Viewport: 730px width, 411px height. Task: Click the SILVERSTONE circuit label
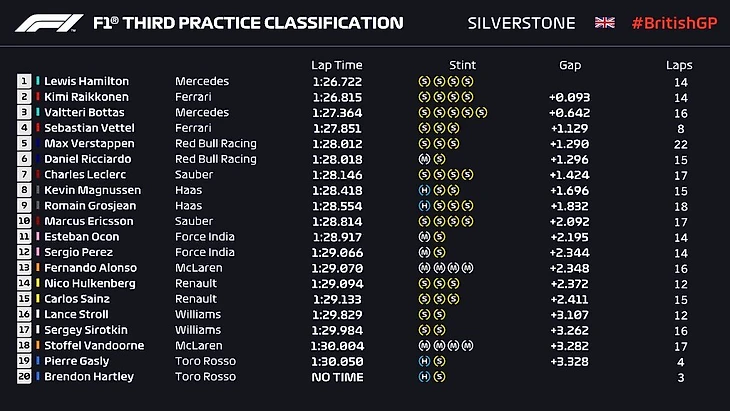(x=521, y=22)
